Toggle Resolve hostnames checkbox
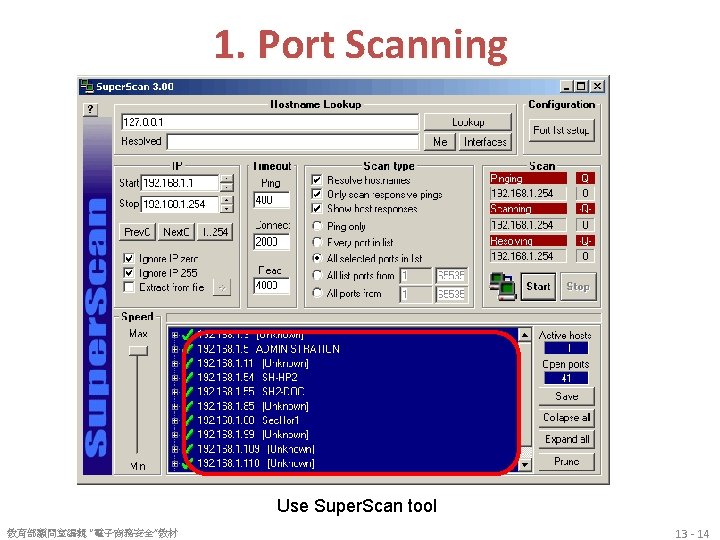This screenshot has width=720, height=540. click(316, 180)
